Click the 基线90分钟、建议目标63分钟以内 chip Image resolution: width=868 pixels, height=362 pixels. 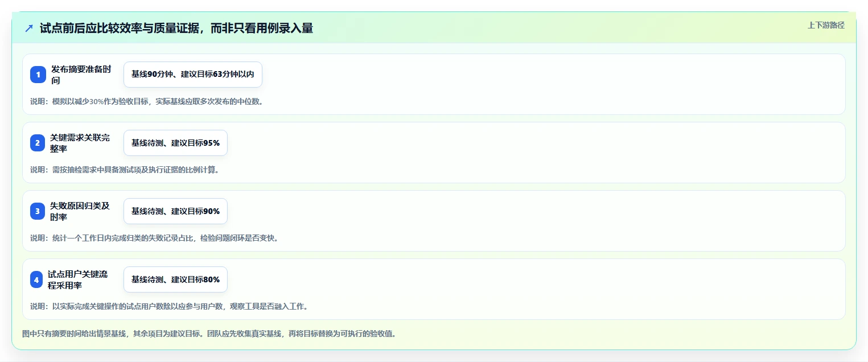pos(193,75)
